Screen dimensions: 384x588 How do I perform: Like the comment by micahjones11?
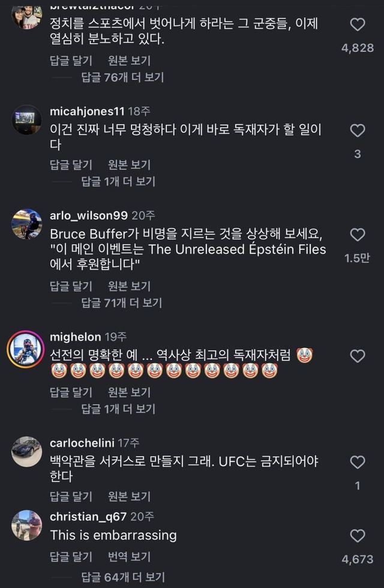point(358,131)
